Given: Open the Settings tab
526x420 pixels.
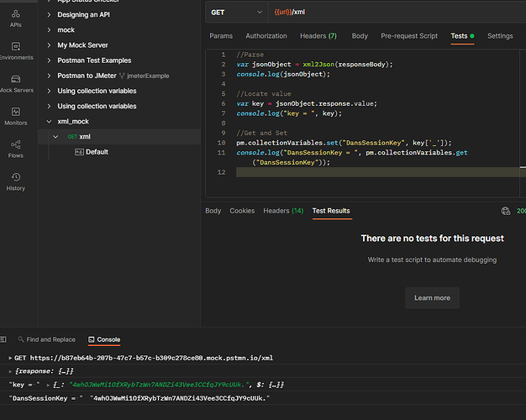Looking at the screenshot, I should pos(500,36).
